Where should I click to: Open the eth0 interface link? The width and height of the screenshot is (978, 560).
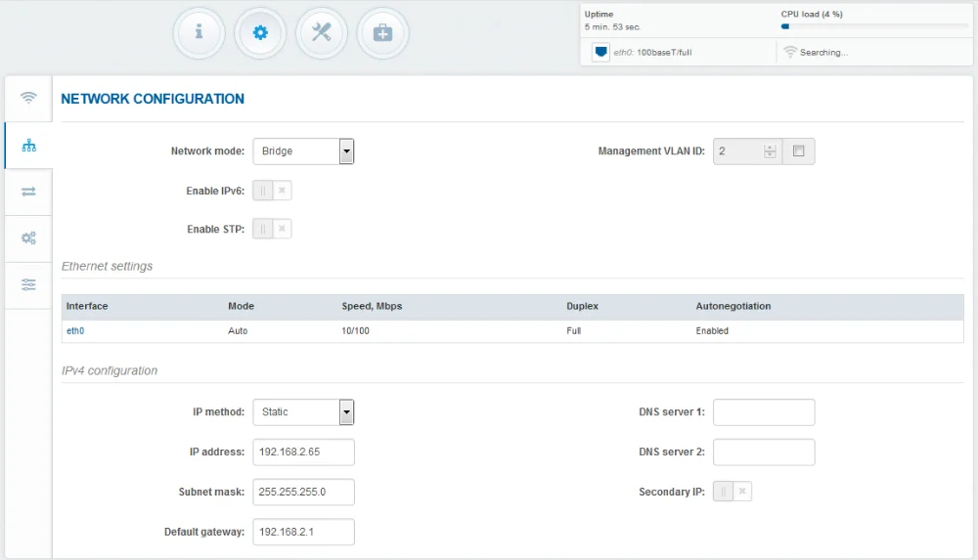pyautogui.click(x=75, y=331)
